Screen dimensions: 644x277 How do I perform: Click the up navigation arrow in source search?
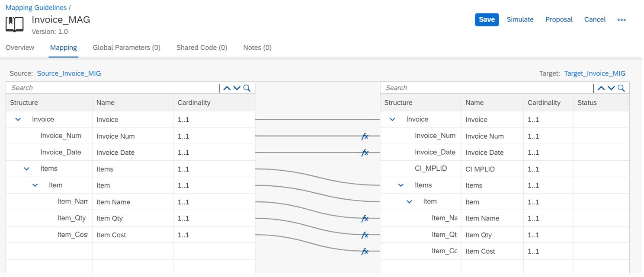tap(227, 88)
